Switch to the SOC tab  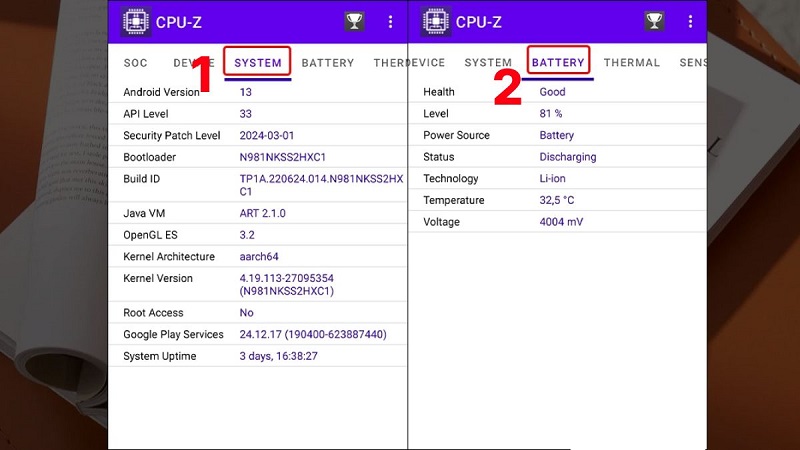135,63
